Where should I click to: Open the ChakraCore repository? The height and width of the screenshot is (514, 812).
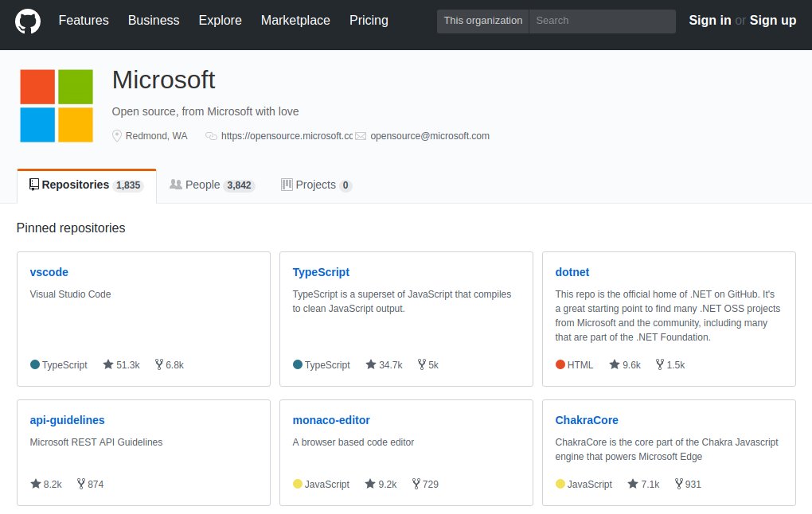click(587, 420)
